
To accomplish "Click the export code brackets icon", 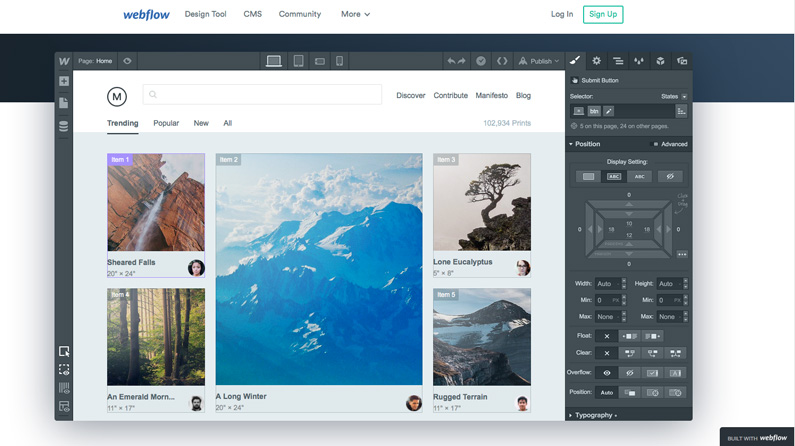I will click(502, 61).
